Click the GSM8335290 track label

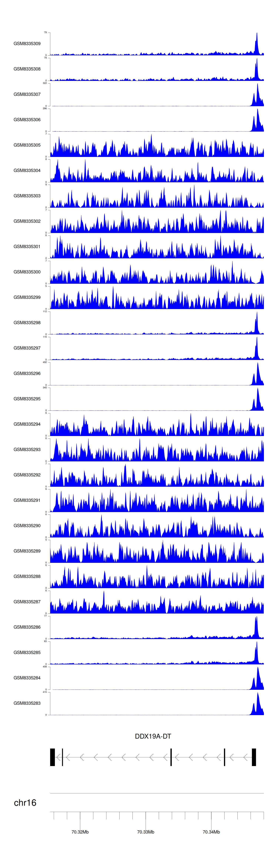27,525
